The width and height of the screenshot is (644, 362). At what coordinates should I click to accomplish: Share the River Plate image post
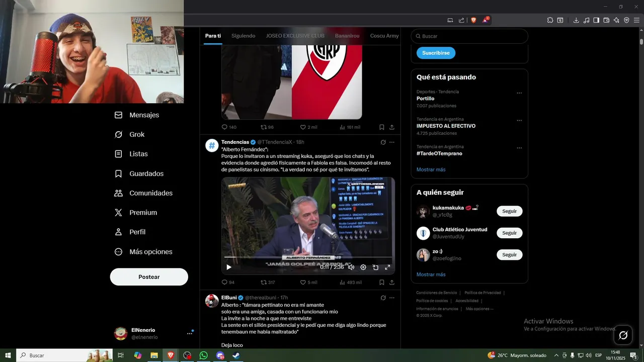(392, 127)
